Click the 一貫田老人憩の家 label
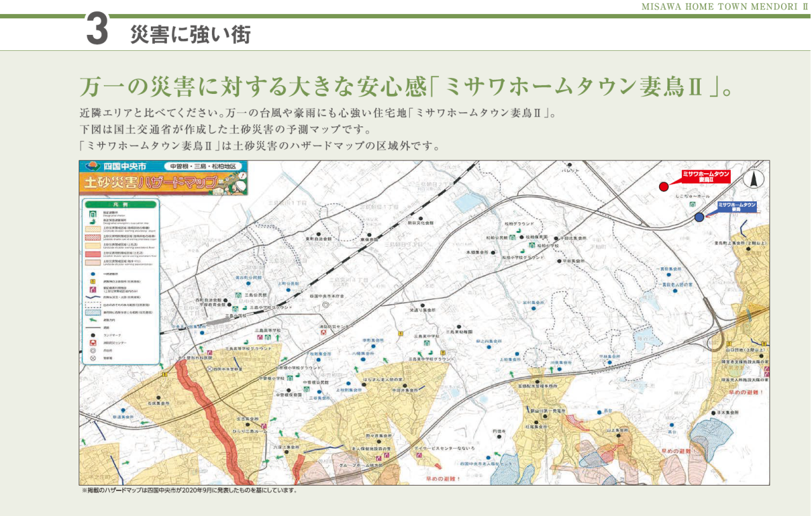This screenshot has width=812, height=516. [676, 285]
